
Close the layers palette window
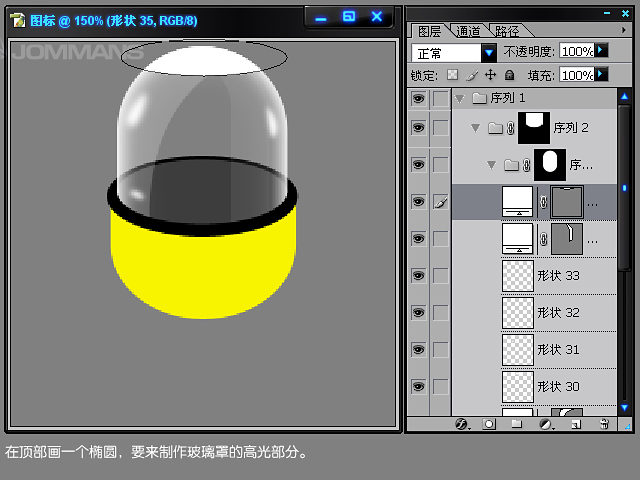pyautogui.click(x=625, y=13)
